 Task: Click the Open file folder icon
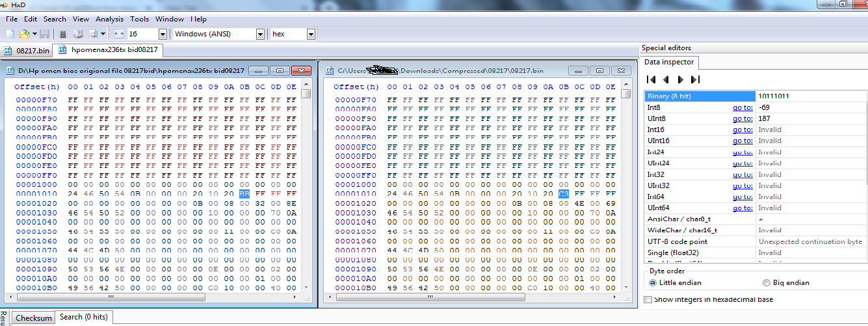(25, 34)
